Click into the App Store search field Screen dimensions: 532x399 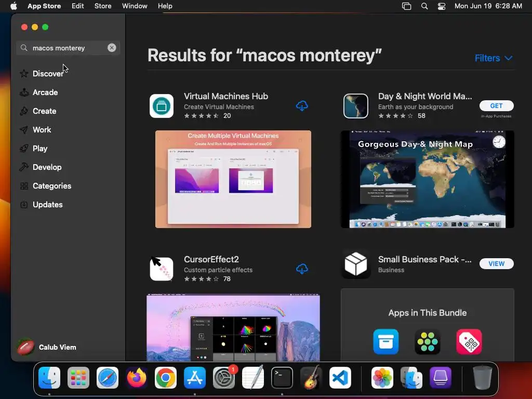coord(68,48)
